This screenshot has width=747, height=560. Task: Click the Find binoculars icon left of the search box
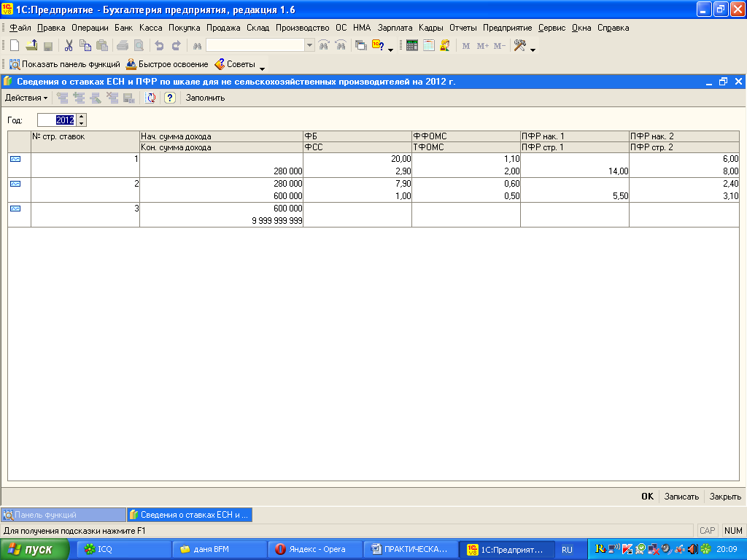pyautogui.click(x=197, y=46)
